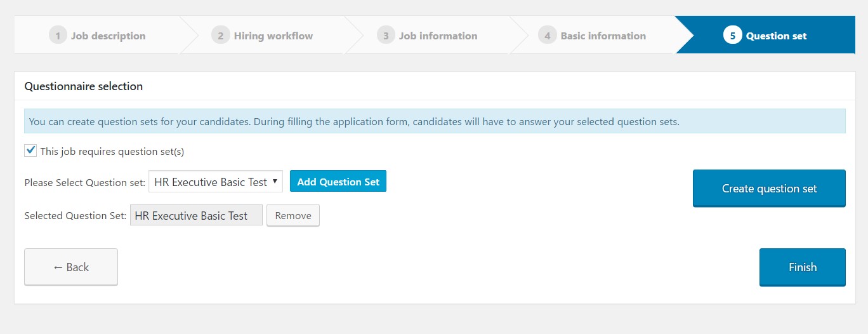This screenshot has width=868, height=334.
Task: Click the step 4 number circle
Action: point(547,36)
